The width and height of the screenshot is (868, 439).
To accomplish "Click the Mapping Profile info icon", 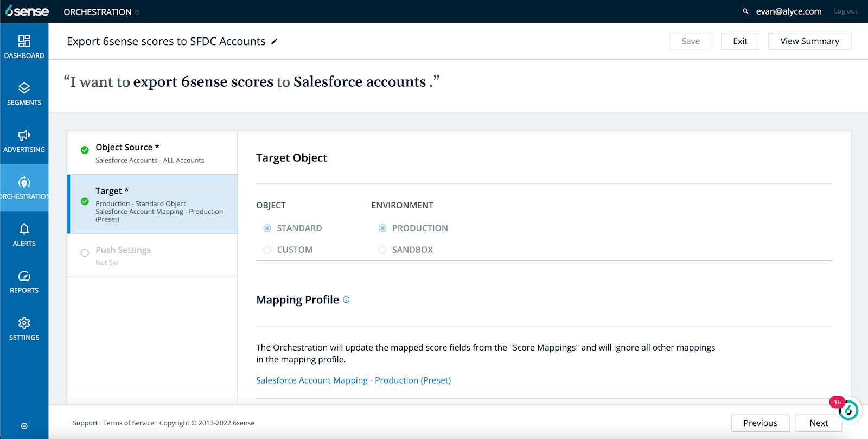I will [x=346, y=300].
